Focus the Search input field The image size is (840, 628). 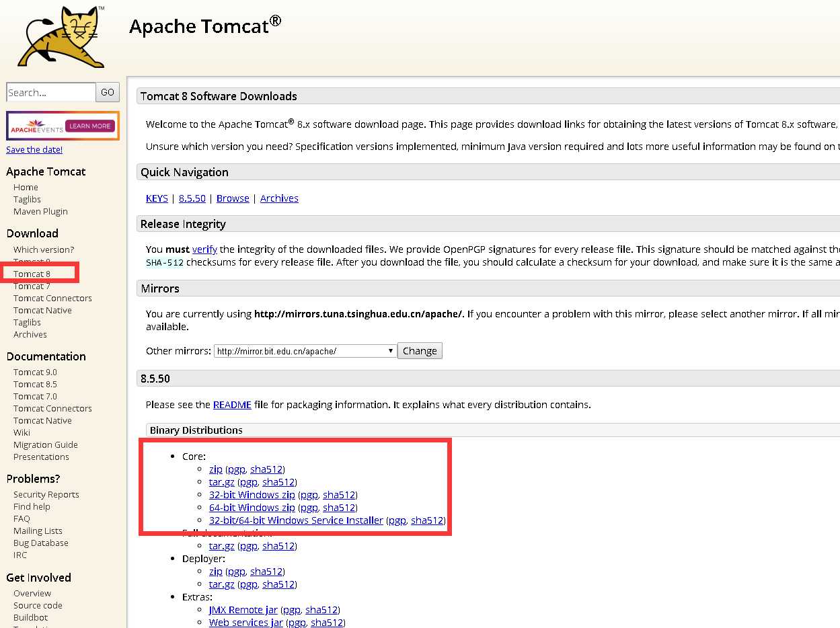point(51,92)
